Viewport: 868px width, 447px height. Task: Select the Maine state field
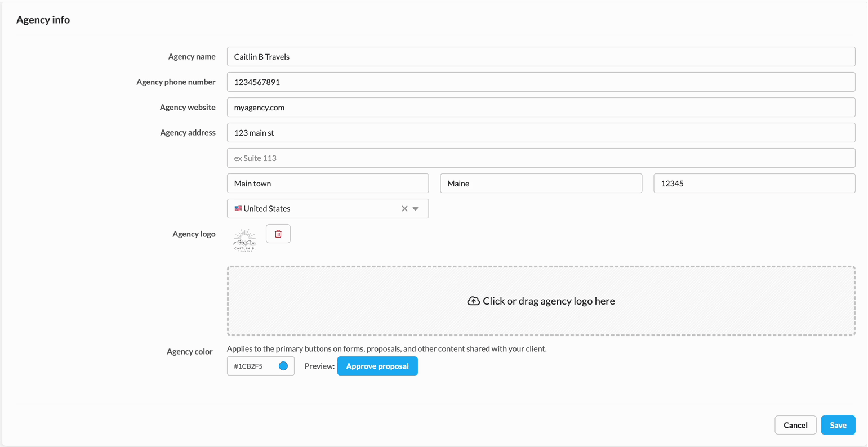(x=541, y=184)
